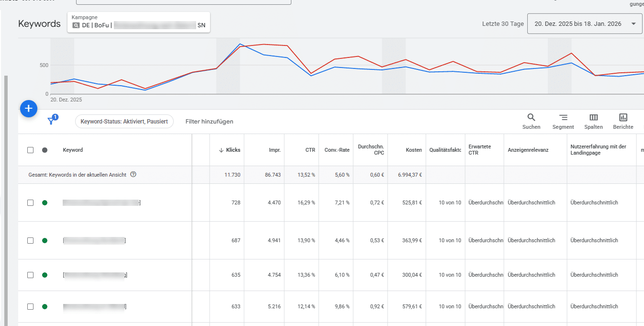The image size is (644, 326).
Task: Click Filter hinzufügen
Action: (x=209, y=122)
